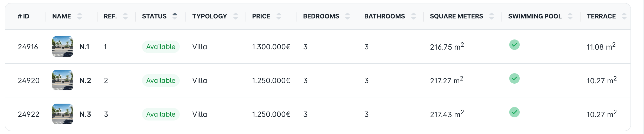Sort by Bedrooms count

pos(347,16)
